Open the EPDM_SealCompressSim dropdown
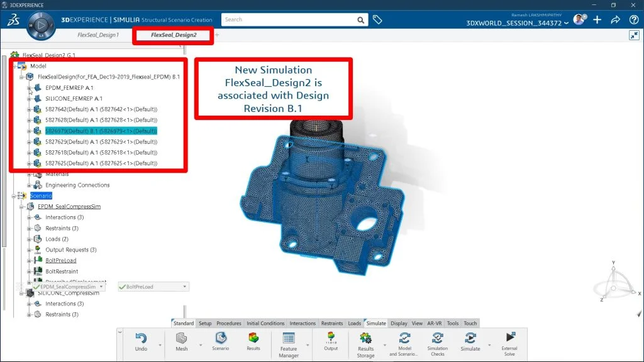 pos(101,287)
